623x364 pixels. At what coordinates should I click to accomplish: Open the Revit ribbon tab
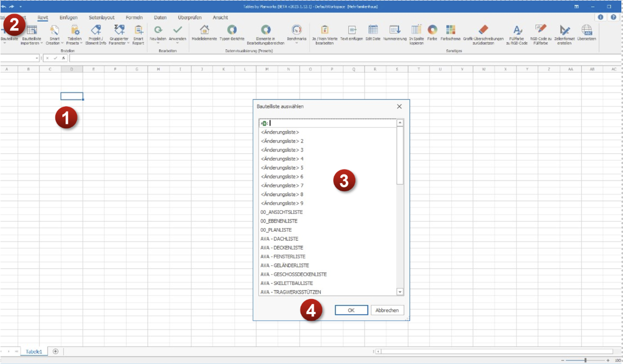tap(42, 17)
